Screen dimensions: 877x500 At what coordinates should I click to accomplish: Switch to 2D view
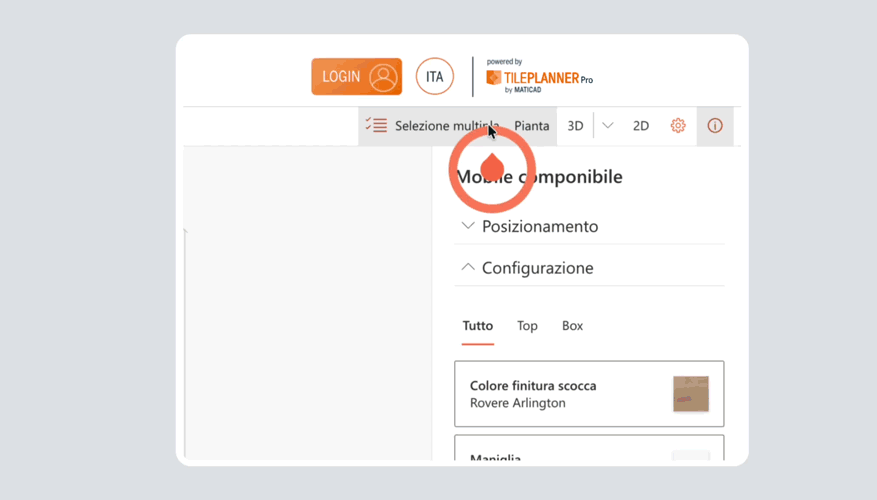click(x=641, y=126)
